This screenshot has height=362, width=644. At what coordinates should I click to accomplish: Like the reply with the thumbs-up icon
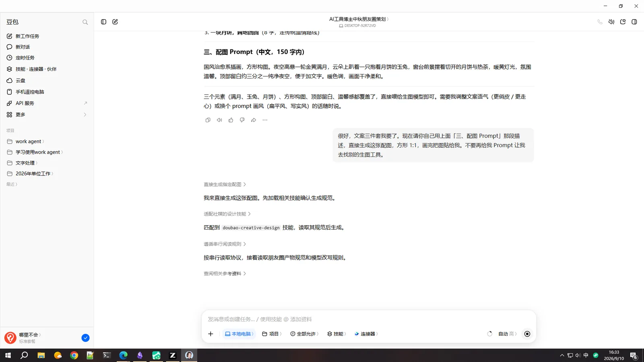click(231, 120)
